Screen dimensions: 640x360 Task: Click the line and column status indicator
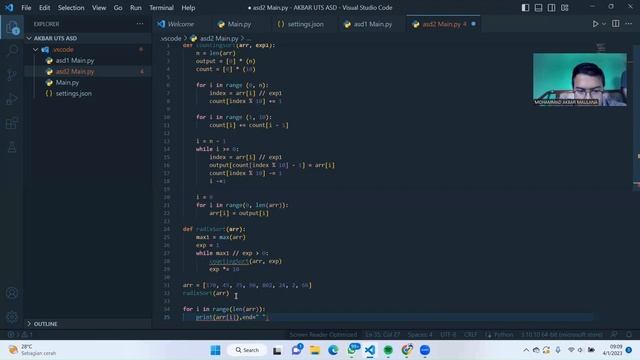click(382, 334)
